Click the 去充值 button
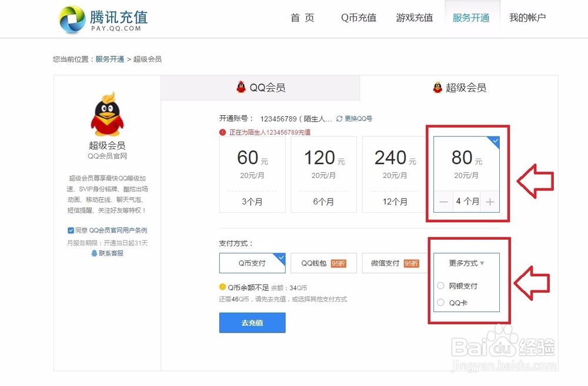 [x=252, y=323]
